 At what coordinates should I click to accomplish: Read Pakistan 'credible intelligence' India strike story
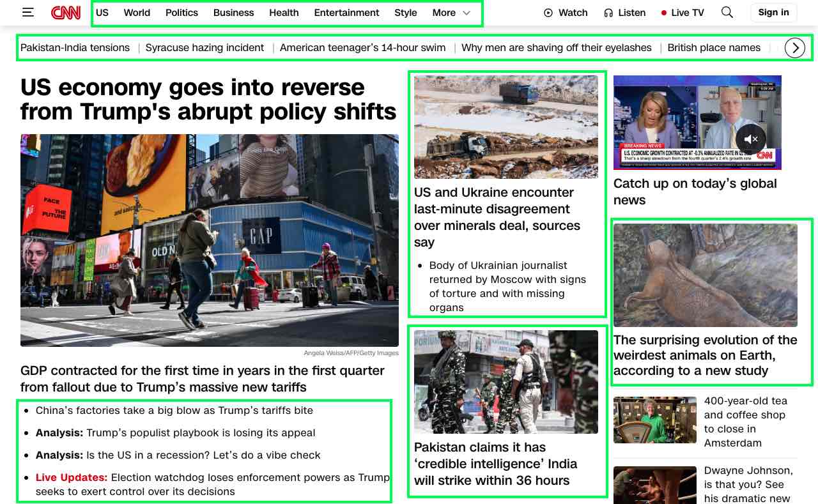tap(495, 464)
